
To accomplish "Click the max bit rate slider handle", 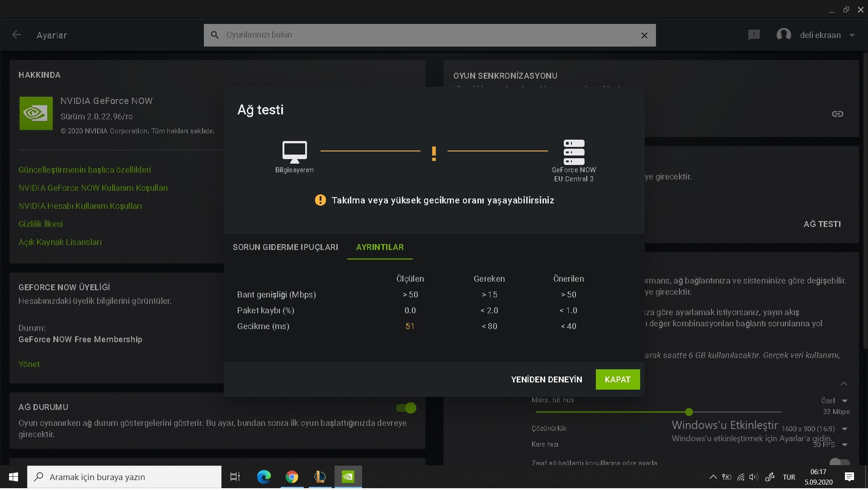I will coord(689,412).
